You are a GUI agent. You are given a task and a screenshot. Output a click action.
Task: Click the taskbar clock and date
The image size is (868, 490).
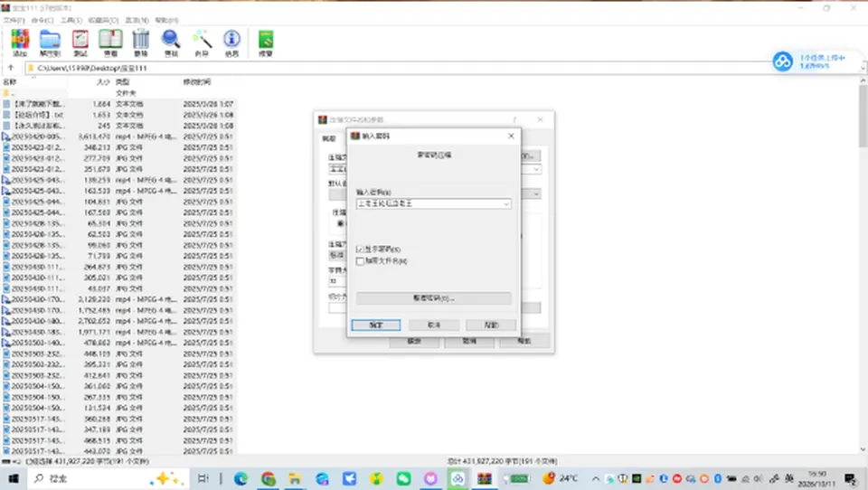click(818, 479)
